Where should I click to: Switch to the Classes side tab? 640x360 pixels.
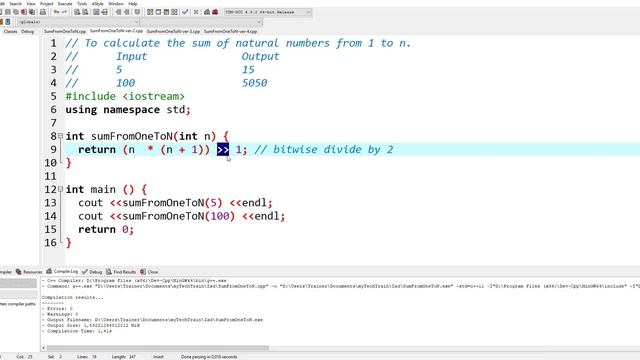10,31
